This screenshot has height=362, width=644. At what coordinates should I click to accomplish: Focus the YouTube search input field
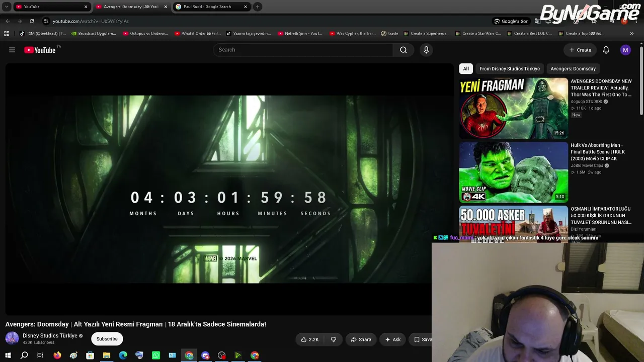pyautogui.click(x=303, y=50)
